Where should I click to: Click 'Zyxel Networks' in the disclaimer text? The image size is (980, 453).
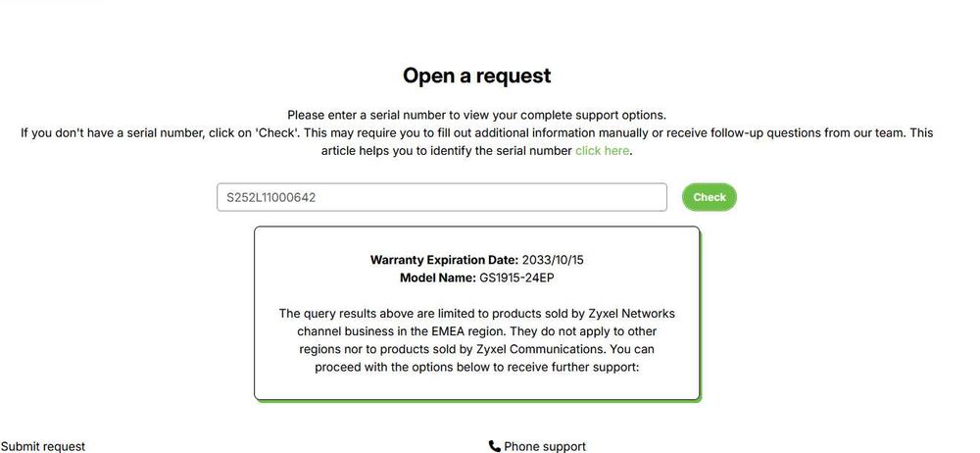pos(631,314)
